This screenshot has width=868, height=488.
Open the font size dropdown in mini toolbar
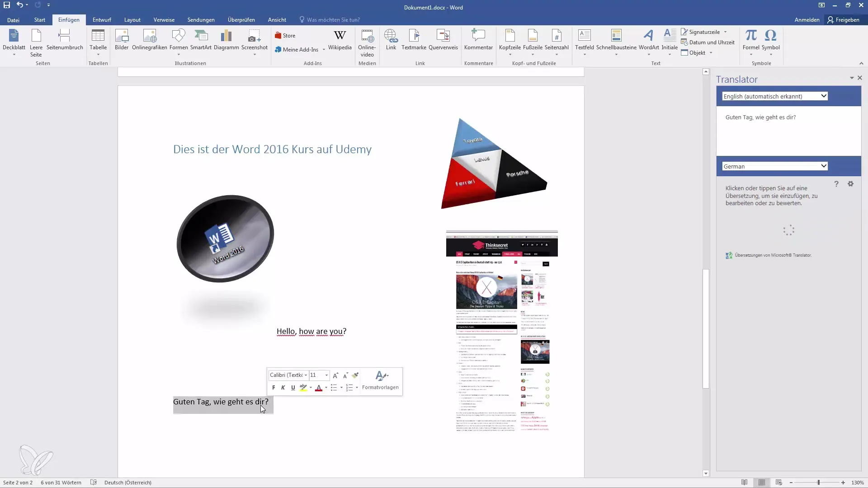[326, 375]
